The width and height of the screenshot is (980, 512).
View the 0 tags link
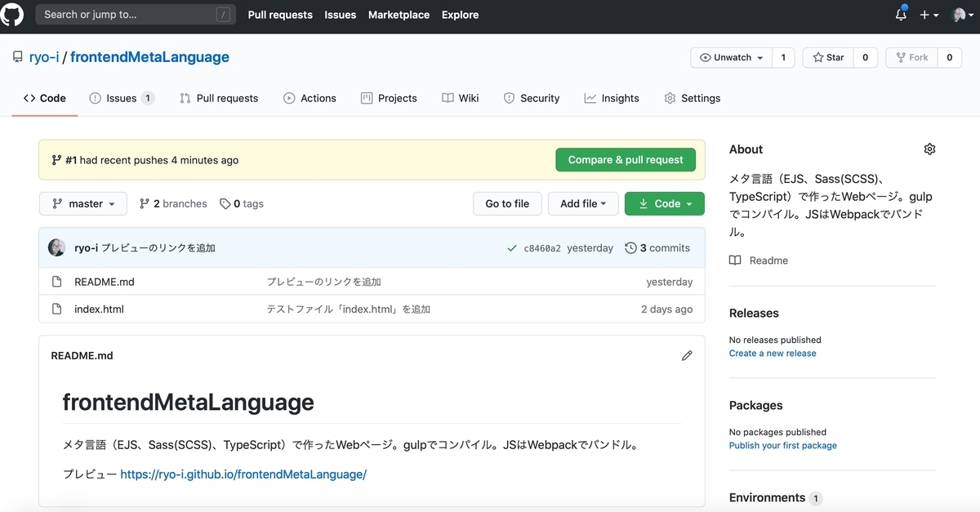(242, 204)
